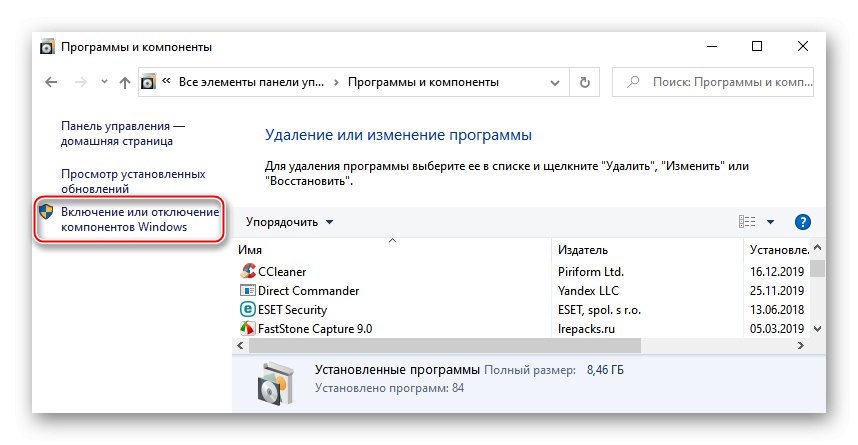
Task: Click the view layout icon
Action: click(x=747, y=222)
